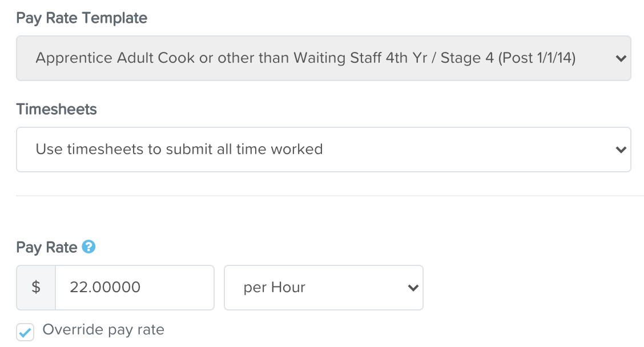Click the Timesheets field label

tap(57, 110)
